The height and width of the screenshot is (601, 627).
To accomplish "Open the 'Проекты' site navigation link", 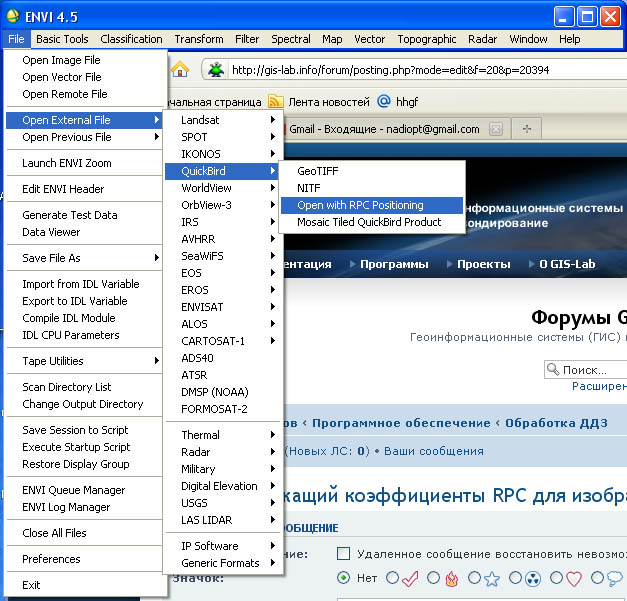I will tap(483, 264).
